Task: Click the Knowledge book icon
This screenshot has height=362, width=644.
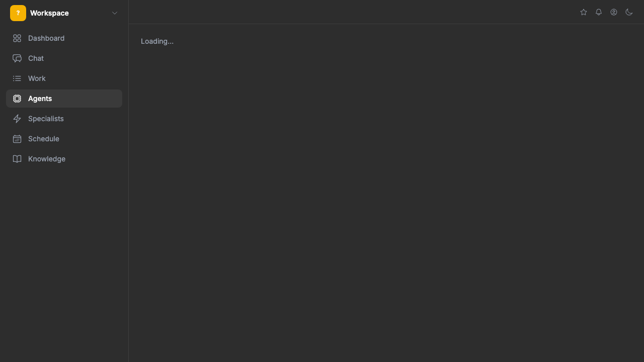Action: click(17, 159)
